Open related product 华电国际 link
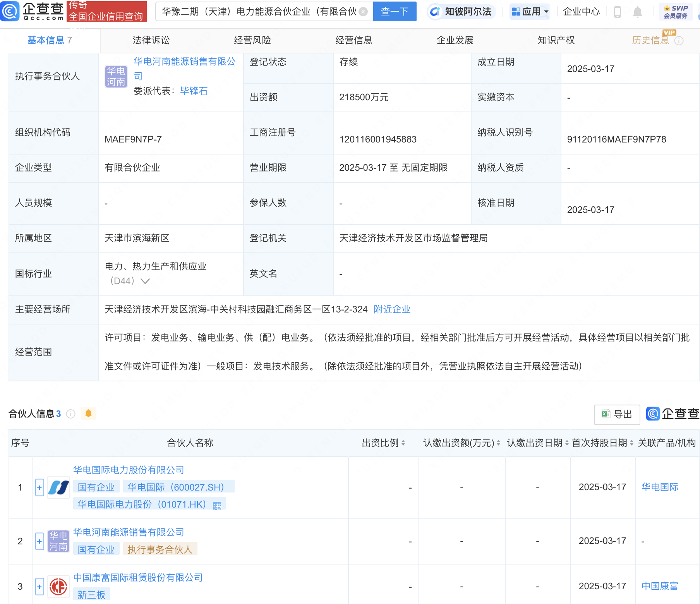The height and width of the screenshot is (604, 700). 660,487
